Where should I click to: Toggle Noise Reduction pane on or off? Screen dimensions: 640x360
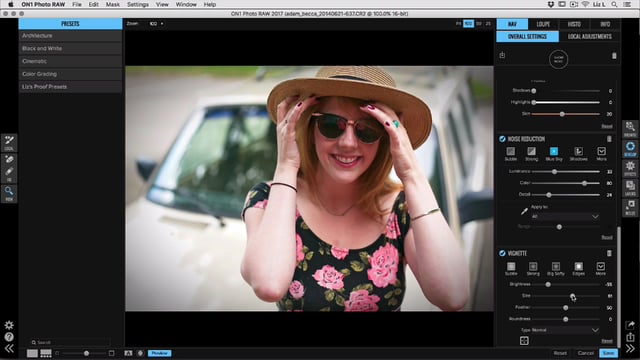(502, 139)
